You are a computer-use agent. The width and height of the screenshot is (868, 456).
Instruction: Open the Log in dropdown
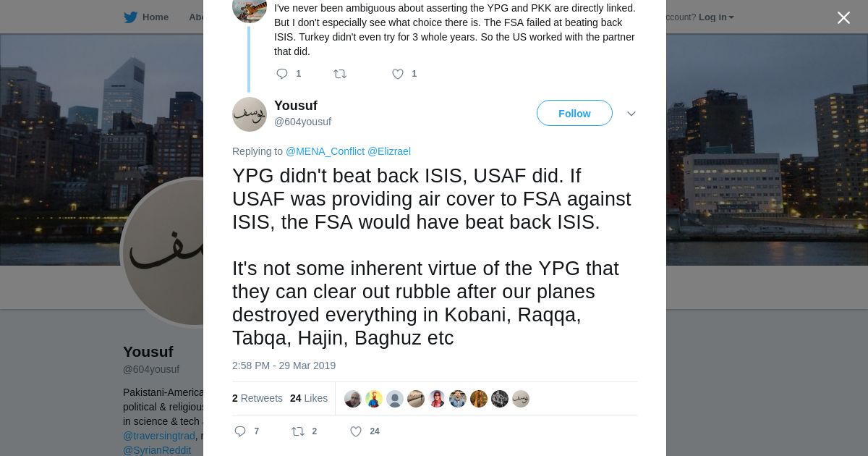tap(715, 17)
